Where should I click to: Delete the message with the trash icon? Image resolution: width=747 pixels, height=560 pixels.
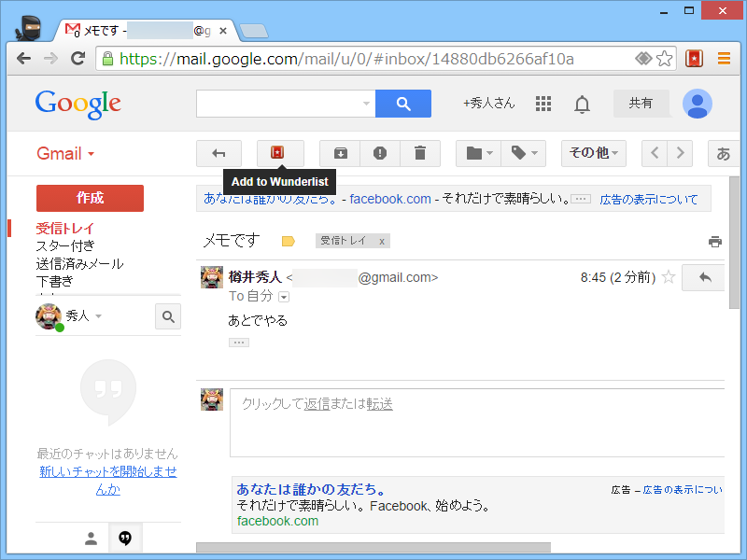[419, 153]
